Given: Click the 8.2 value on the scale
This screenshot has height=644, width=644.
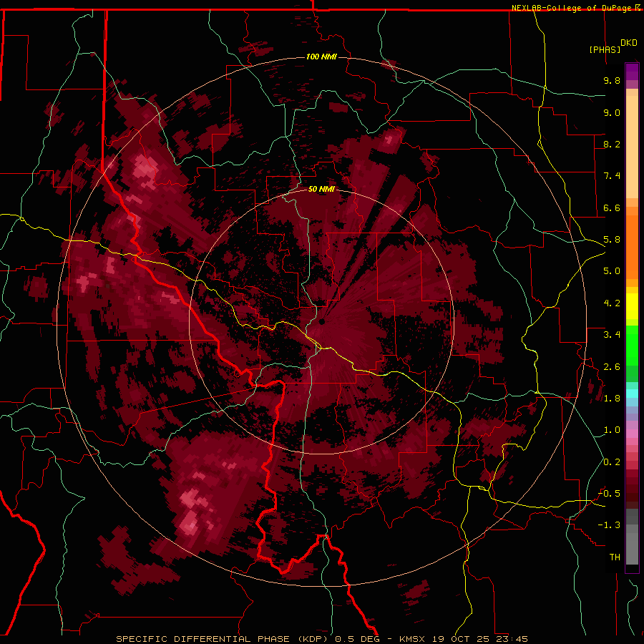Looking at the screenshot, I should 612,144.
